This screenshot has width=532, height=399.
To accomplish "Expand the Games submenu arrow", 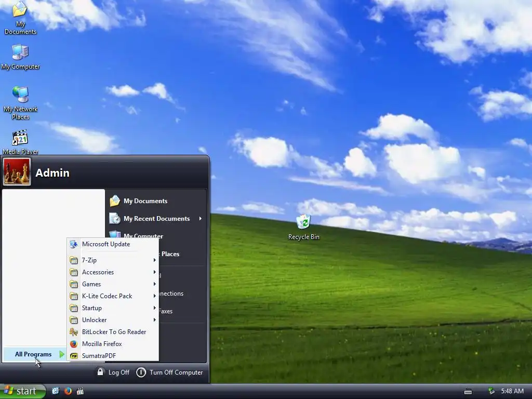I will click(154, 284).
